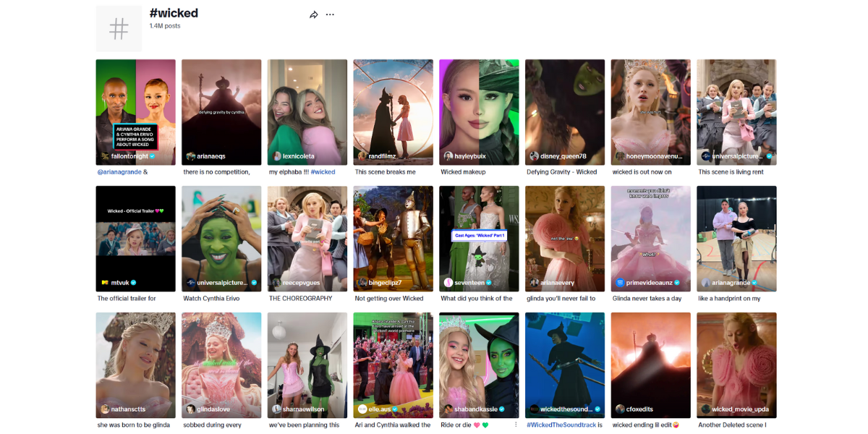Click the verified badge next to seventeen
This screenshot has width=868, height=434.
tap(490, 283)
